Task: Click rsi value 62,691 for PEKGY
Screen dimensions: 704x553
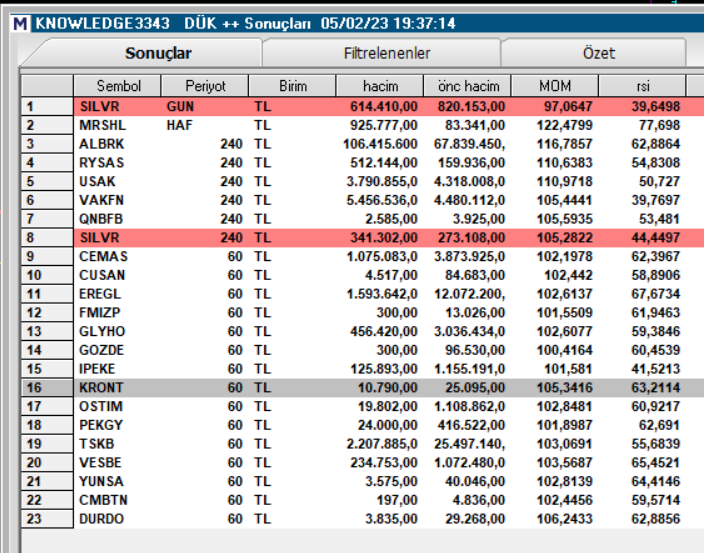Action: (660, 425)
